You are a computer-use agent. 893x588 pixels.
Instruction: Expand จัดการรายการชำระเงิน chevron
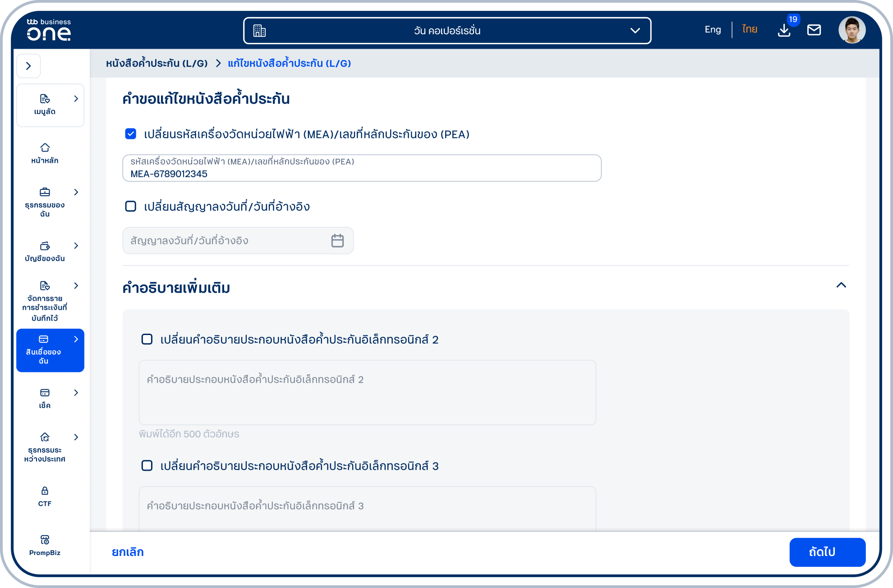[x=76, y=285]
